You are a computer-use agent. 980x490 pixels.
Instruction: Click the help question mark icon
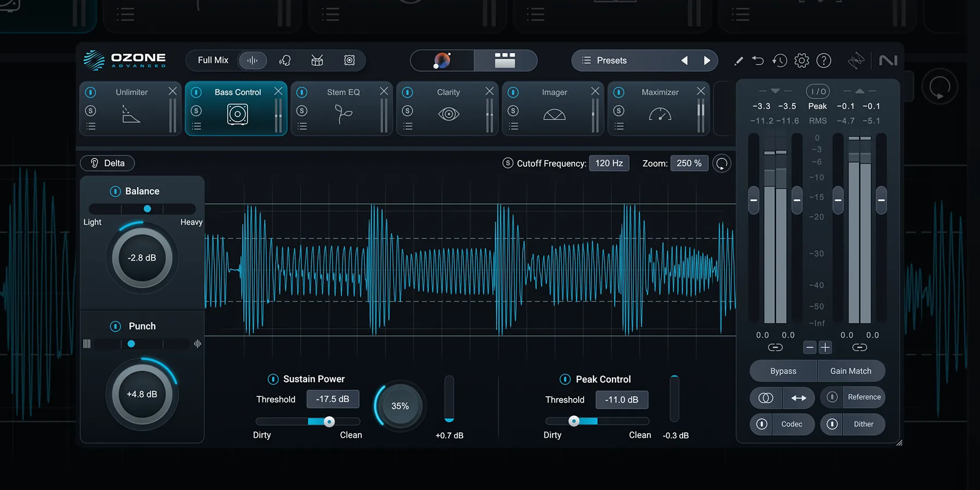coord(824,60)
